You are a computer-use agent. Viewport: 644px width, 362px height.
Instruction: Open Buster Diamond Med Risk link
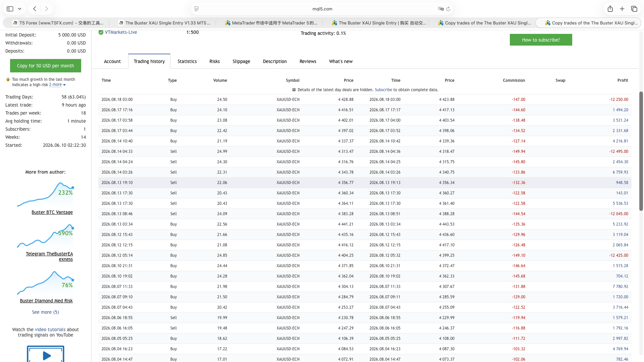point(46,301)
